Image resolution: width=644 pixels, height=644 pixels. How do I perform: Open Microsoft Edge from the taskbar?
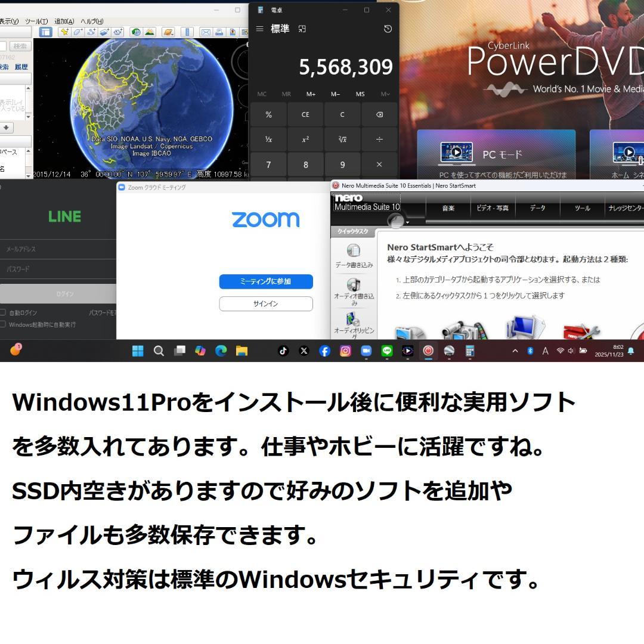pos(221,351)
